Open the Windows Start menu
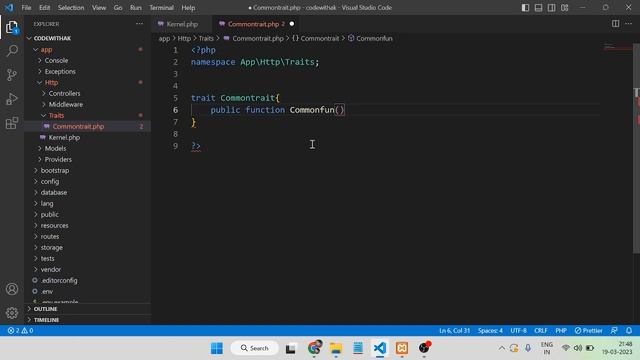This screenshot has height=360, width=640. coord(217,348)
